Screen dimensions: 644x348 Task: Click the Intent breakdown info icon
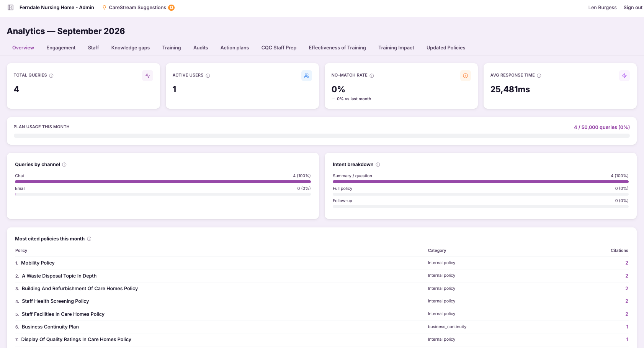(378, 165)
